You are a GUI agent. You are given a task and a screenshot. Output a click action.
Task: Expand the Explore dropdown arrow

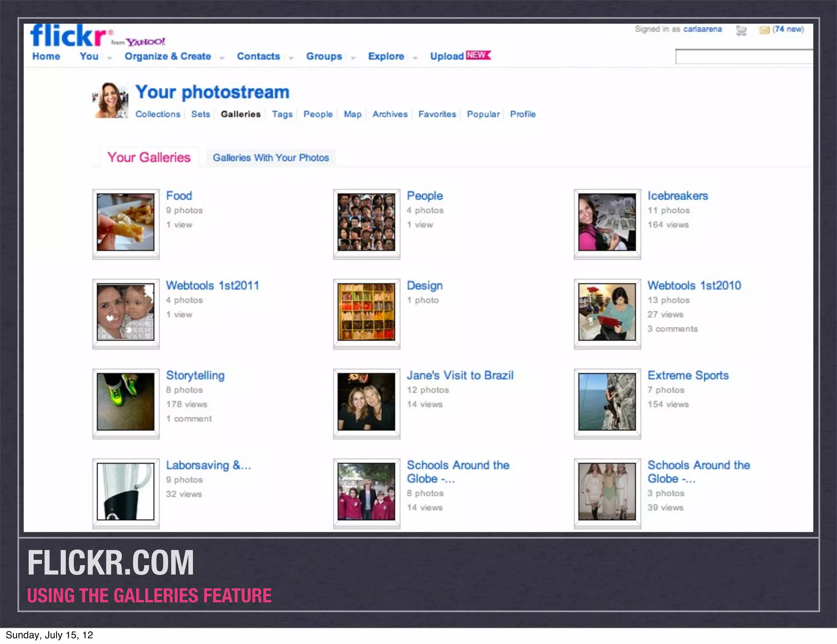click(415, 58)
